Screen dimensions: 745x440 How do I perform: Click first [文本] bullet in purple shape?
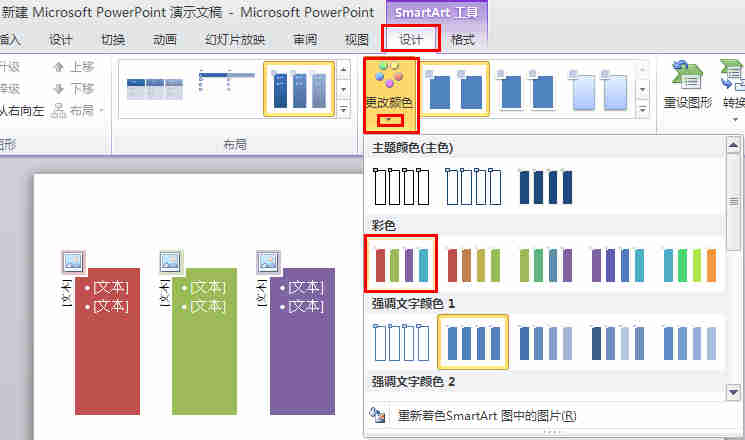pos(306,288)
